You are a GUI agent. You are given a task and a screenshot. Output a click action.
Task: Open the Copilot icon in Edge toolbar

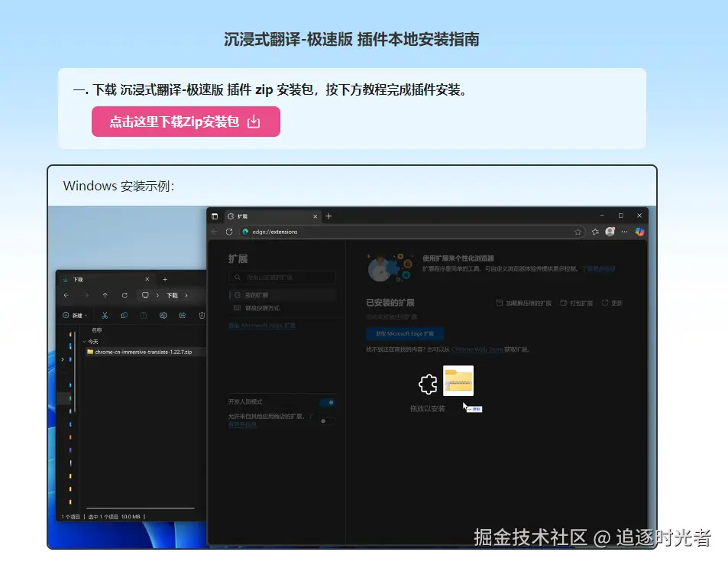pos(640,232)
